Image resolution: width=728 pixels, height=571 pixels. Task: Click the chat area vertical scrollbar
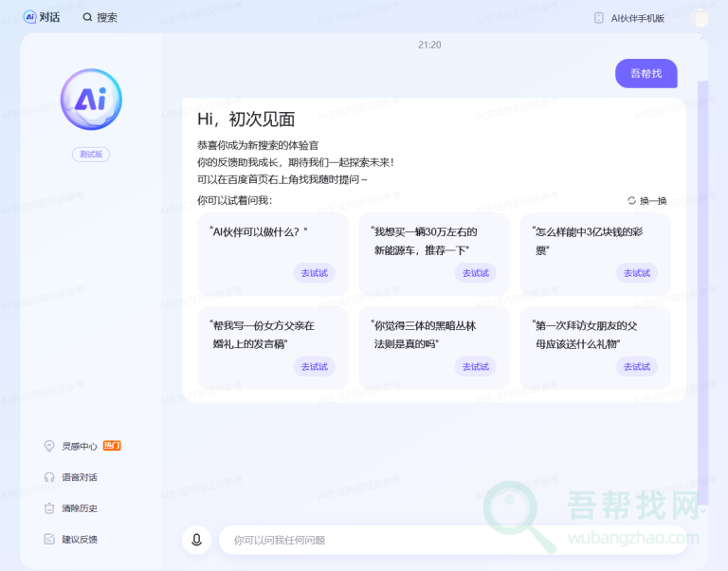click(x=702, y=285)
